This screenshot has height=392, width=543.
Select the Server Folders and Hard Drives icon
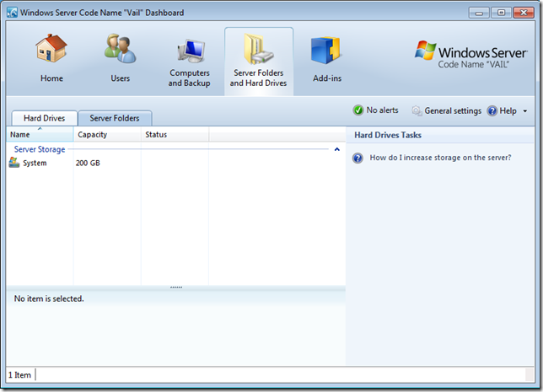point(258,49)
